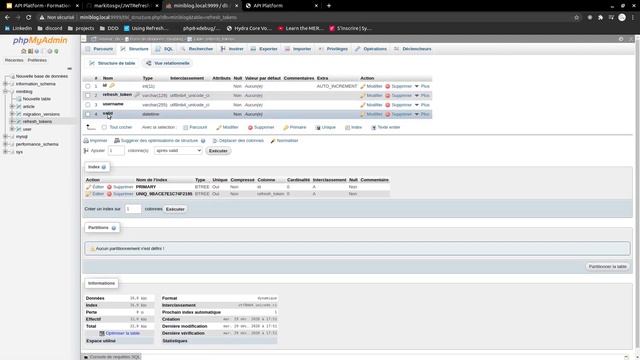The image size is (640, 360).
Task: Open Plus dropdown for valid row
Action: [x=422, y=114]
